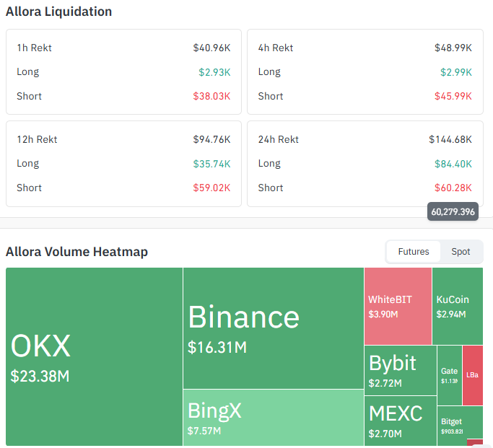The height and width of the screenshot is (448, 493).
Task: Click the 4h Rekt label
Action: [x=276, y=48]
